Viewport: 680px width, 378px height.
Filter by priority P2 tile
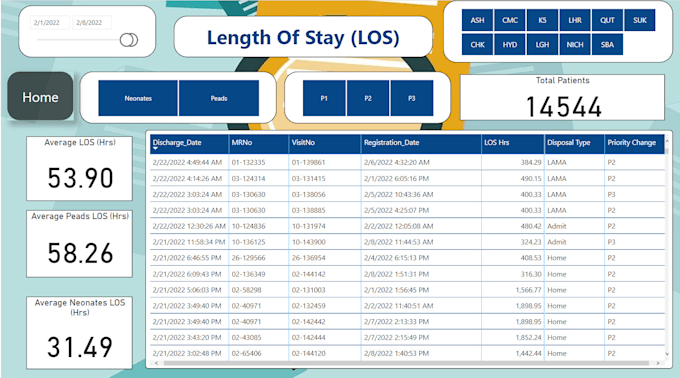pos(368,98)
